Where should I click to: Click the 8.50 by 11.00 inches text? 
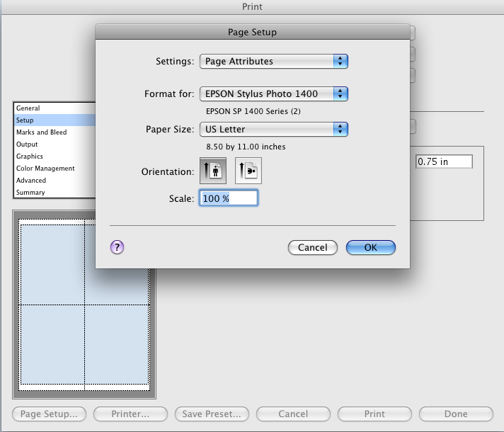click(x=246, y=147)
